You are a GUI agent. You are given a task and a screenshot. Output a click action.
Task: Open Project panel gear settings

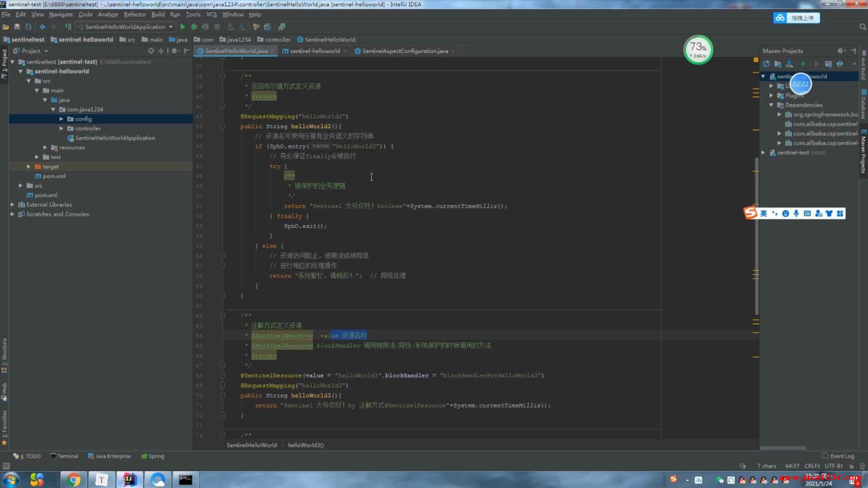tap(175, 51)
